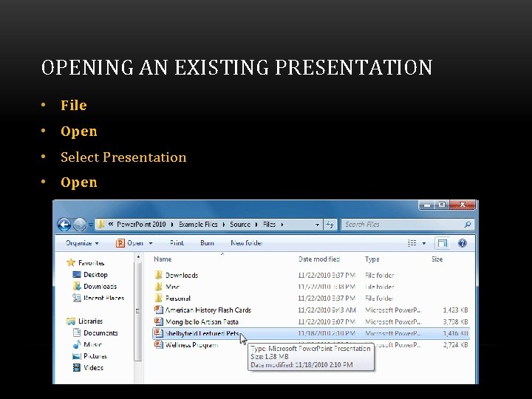Open the dropdown arrow beside Open
The image size is (532, 399).
pos(151,243)
